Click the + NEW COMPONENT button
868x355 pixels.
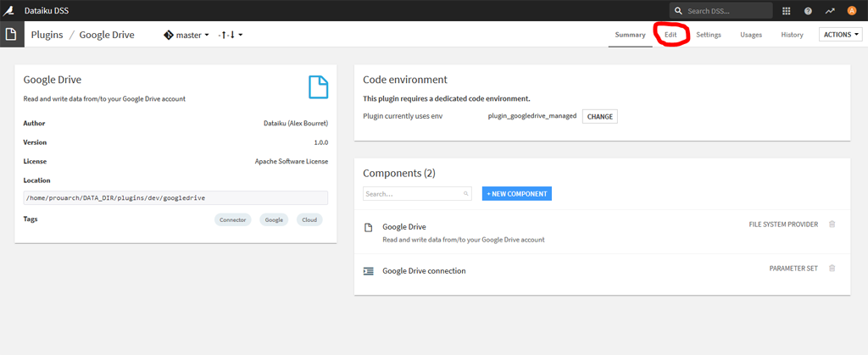517,194
